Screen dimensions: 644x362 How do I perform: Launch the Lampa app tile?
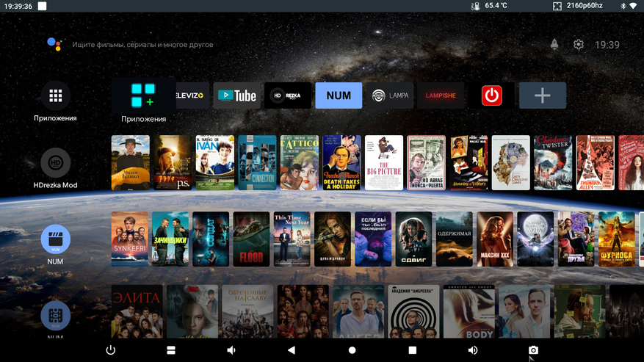[x=390, y=95]
